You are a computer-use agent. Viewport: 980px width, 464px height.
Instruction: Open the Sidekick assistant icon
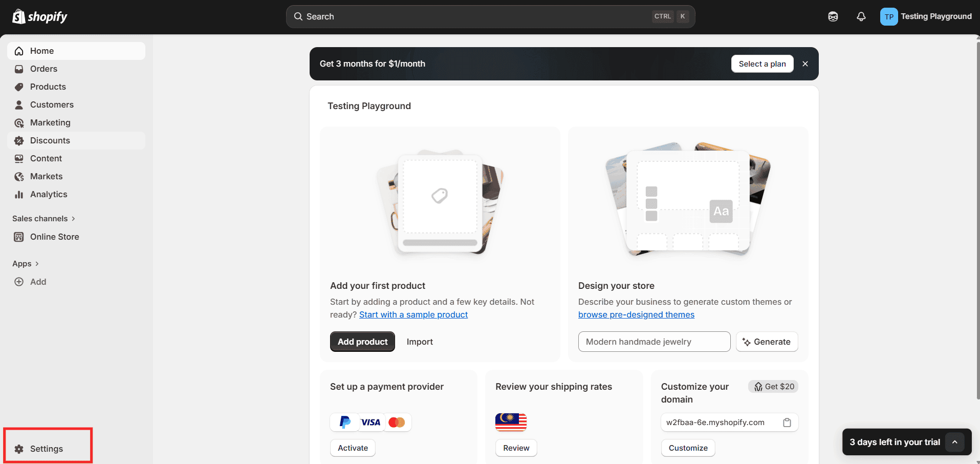833,16
